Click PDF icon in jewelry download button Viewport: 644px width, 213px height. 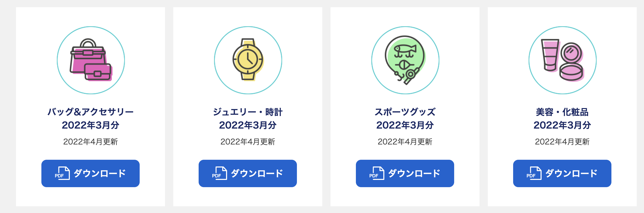tap(219, 173)
